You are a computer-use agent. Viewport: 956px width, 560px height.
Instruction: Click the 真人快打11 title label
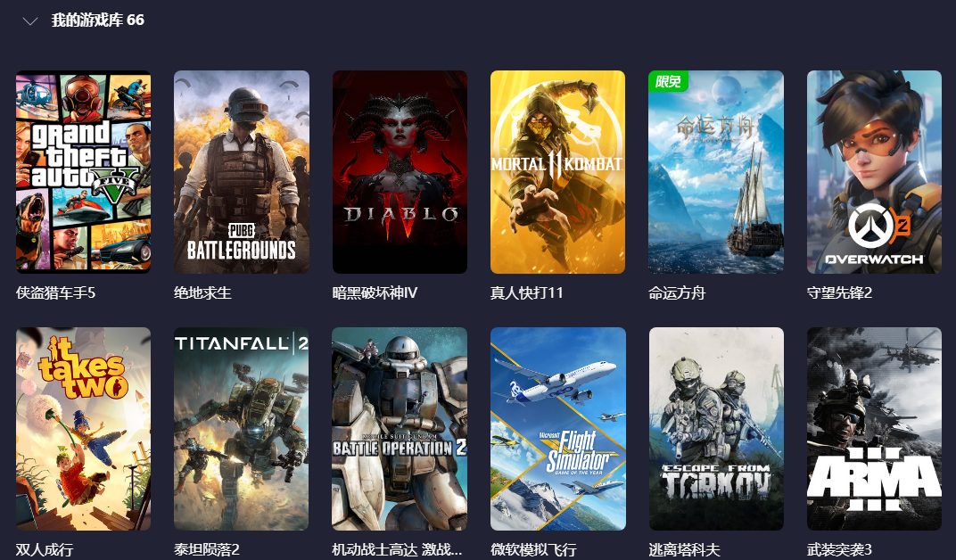[x=527, y=292]
